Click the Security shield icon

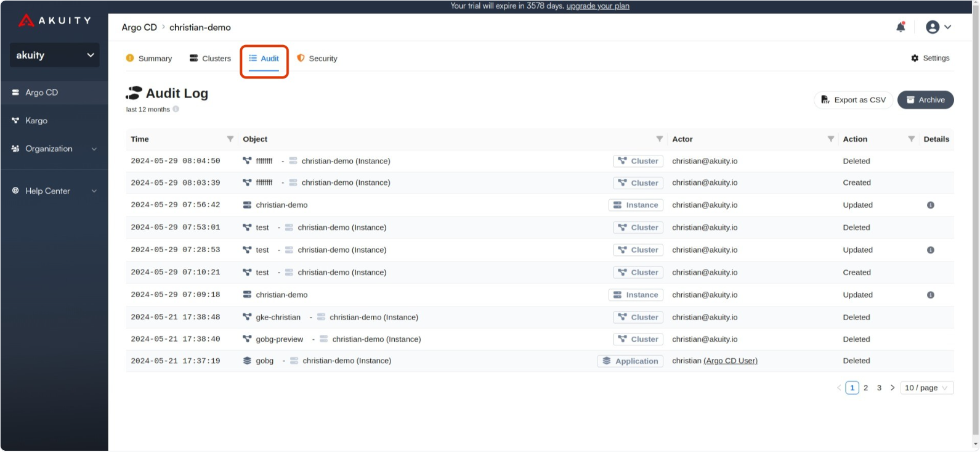tap(301, 58)
